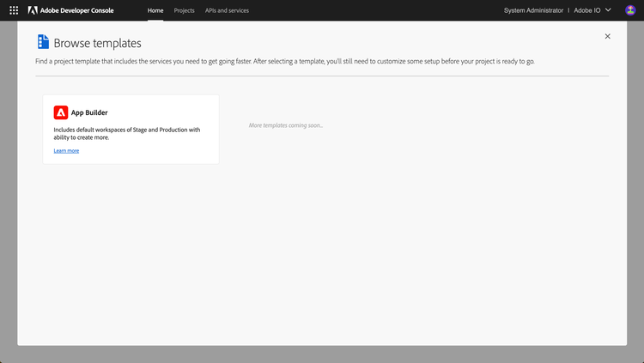
Task: Click the template intro paragraph text
Action: [x=285, y=62]
